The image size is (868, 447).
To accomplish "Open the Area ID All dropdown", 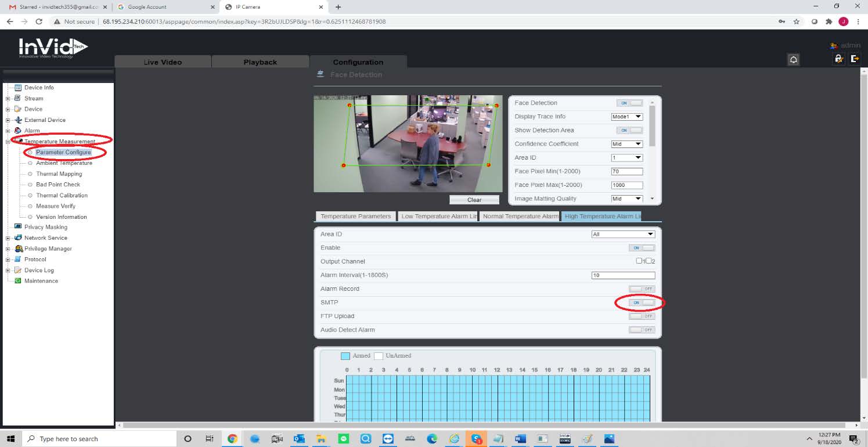I will pyautogui.click(x=622, y=235).
